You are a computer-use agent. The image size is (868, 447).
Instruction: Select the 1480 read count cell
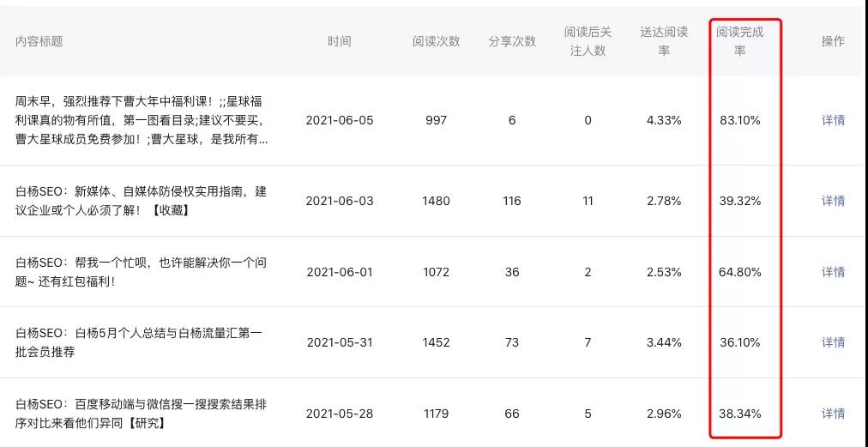pyautogui.click(x=436, y=201)
